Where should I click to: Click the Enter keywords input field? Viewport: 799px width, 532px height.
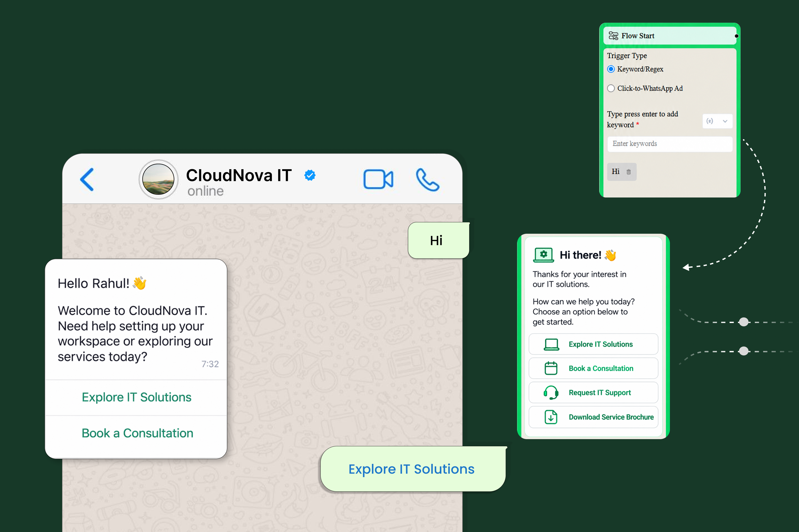(x=670, y=144)
